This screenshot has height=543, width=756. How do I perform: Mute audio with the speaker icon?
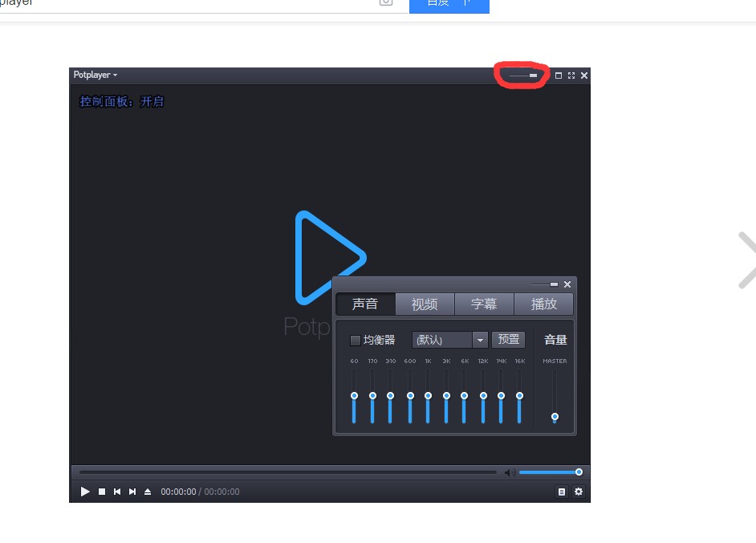[x=510, y=472]
